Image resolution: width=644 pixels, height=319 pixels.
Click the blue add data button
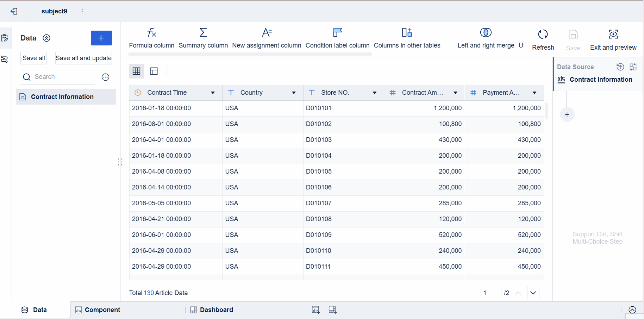(x=101, y=38)
